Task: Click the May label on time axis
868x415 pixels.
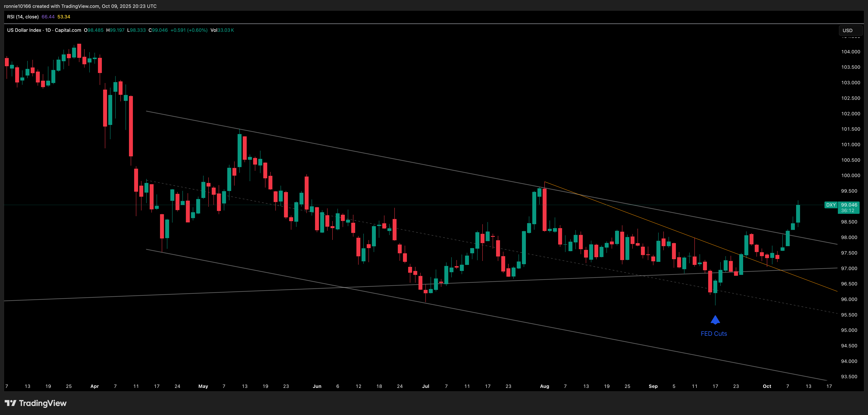Action: (203, 386)
